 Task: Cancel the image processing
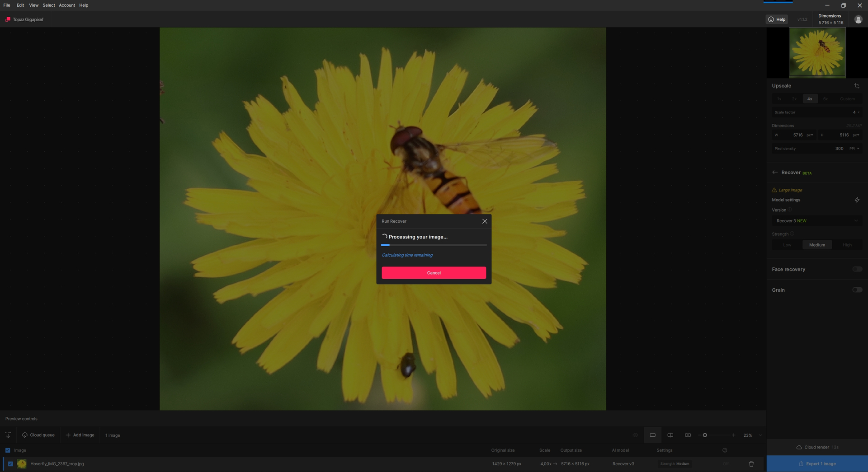pyautogui.click(x=434, y=273)
